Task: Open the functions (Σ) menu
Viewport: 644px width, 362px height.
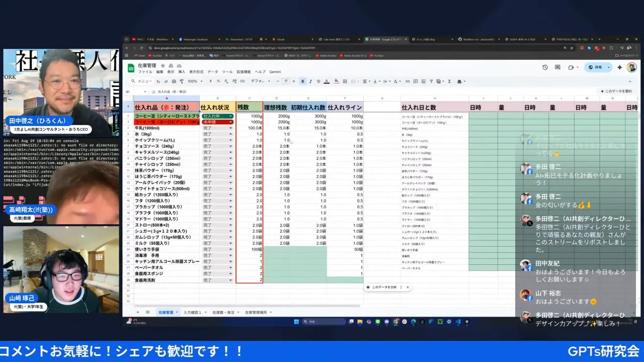Action: pyautogui.click(x=449, y=81)
